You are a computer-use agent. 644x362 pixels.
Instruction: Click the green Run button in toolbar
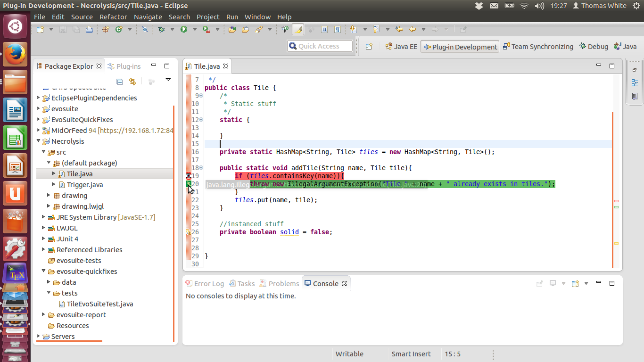[x=183, y=29]
